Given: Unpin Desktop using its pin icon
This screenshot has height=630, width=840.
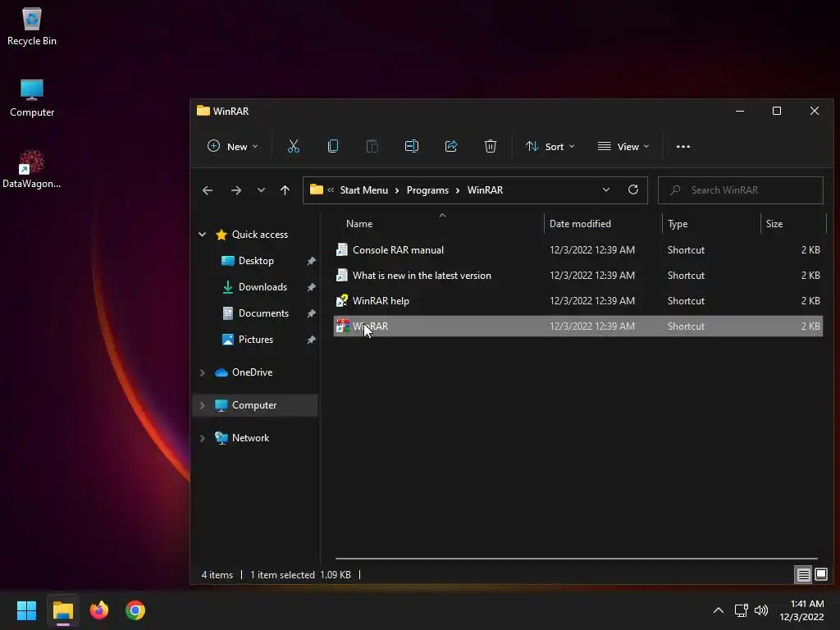Looking at the screenshot, I should (x=311, y=261).
